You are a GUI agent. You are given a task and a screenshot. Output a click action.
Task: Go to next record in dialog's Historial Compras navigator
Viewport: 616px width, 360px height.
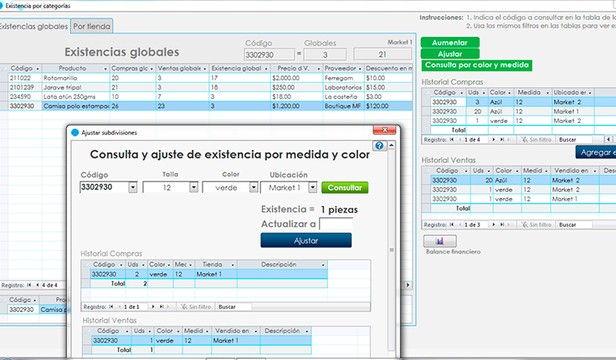pos(153,307)
